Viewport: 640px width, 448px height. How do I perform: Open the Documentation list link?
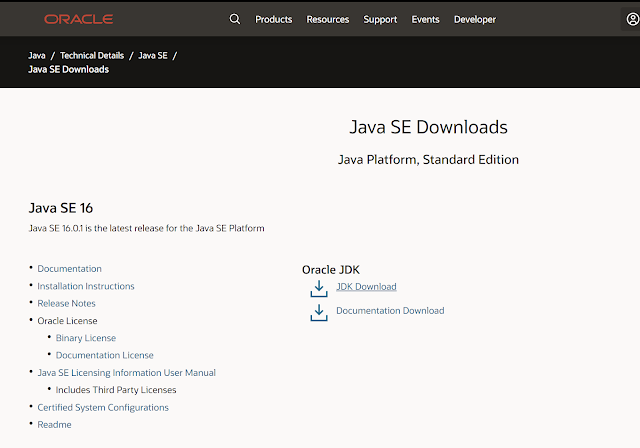click(x=69, y=268)
